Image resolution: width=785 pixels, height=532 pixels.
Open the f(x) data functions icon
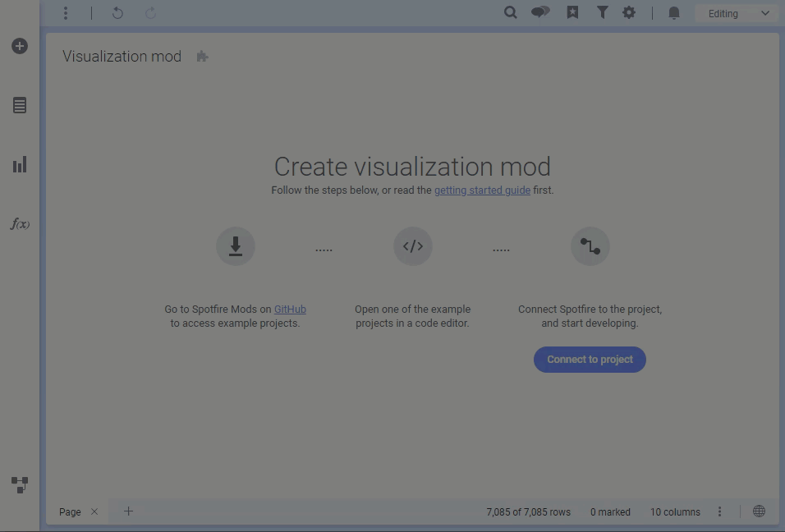(x=20, y=223)
